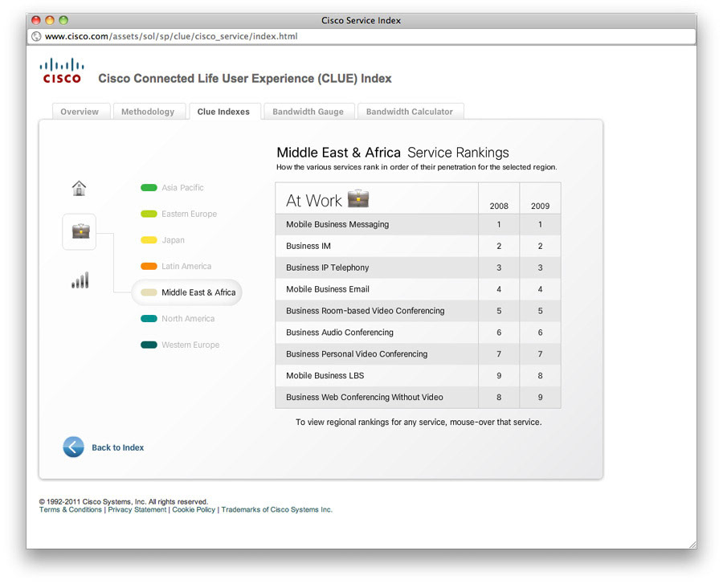Click the blue back arrow icon

coord(73,447)
